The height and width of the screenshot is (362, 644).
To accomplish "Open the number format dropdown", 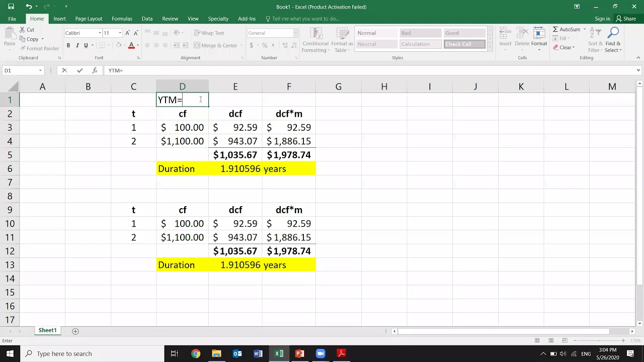I will pyautogui.click(x=295, y=33).
